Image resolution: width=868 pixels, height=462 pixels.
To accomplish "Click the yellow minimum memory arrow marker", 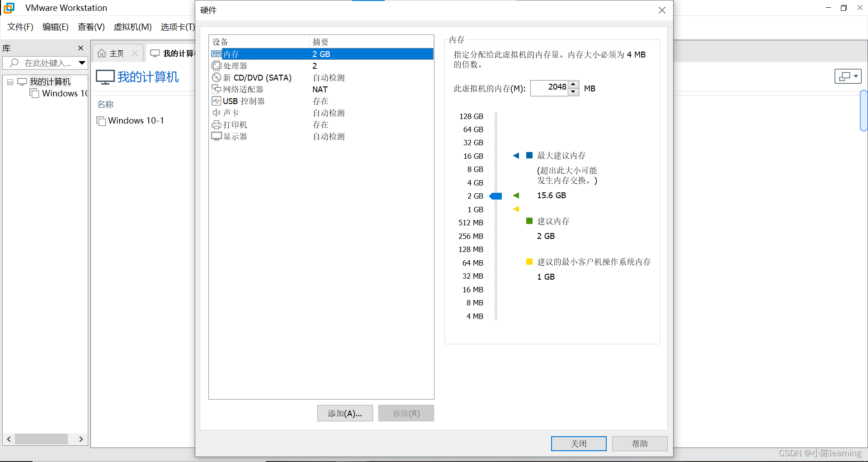I will [516, 209].
